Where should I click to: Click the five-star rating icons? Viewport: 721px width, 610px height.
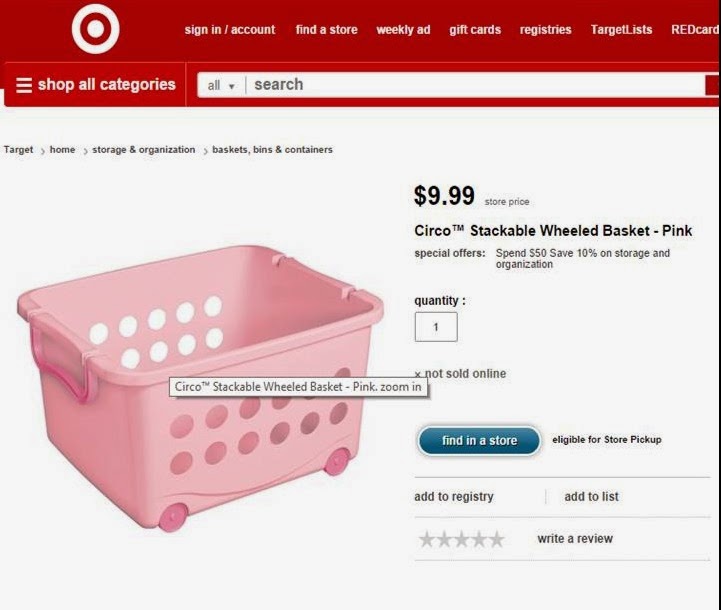point(461,539)
